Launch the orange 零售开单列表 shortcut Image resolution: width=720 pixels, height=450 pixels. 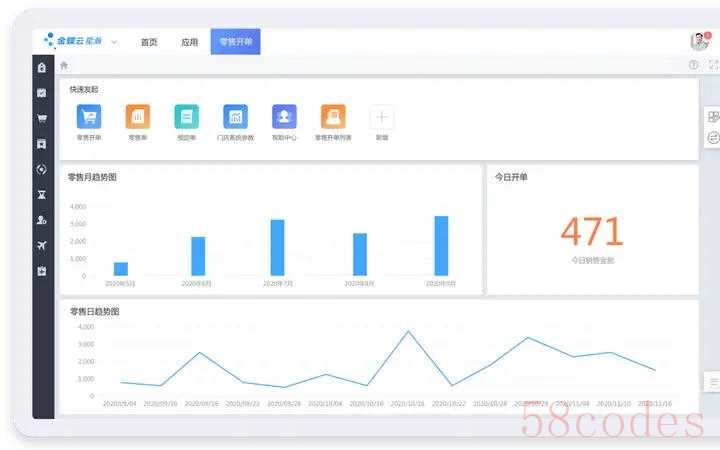[x=333, y=117]
